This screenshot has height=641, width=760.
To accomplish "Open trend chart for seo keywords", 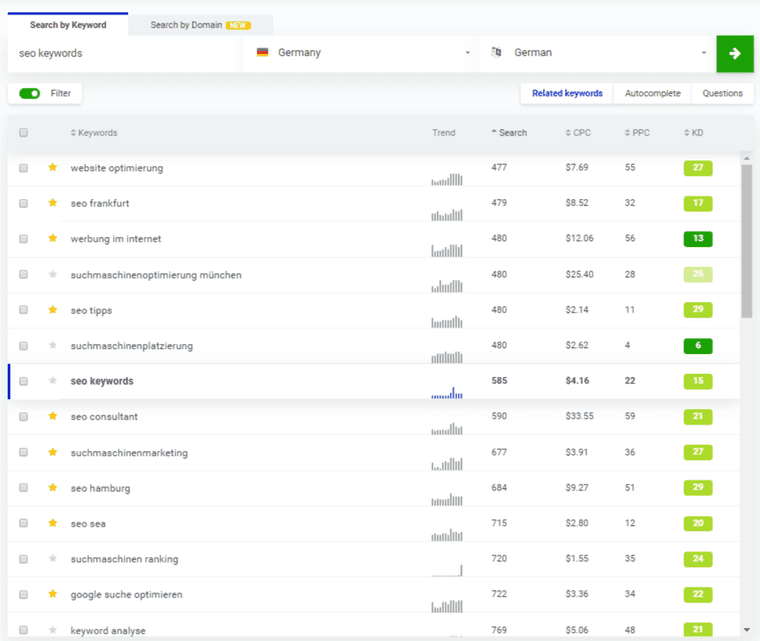I will pyautogui.click(x=447, y=392).
